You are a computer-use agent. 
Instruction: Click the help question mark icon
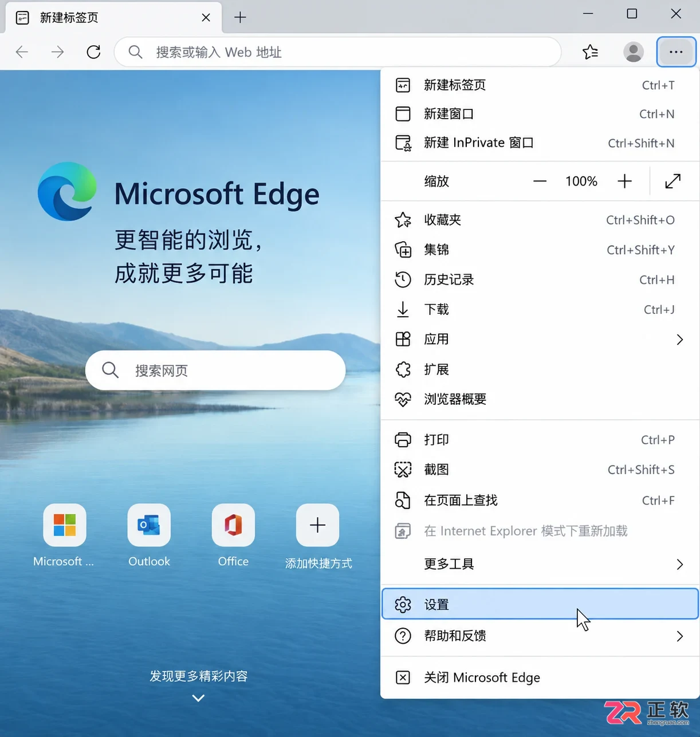pyautogui.click(x=403, y=636)
